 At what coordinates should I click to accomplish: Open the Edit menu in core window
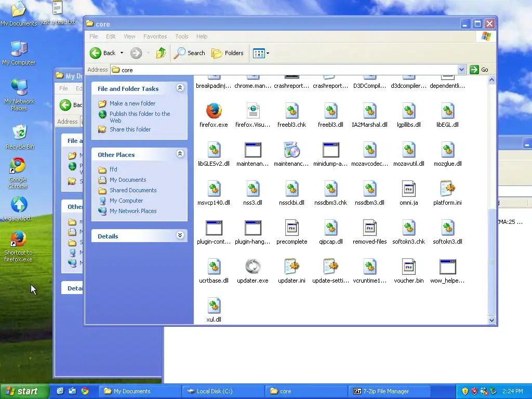tap(111, 36)
